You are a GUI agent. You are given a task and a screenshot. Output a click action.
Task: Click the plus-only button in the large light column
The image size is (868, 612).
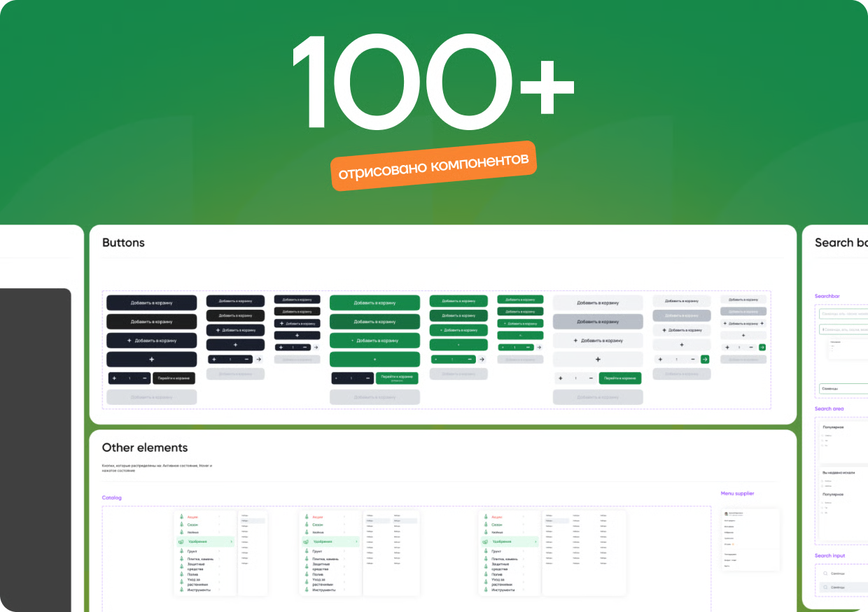tap(598, 360)
